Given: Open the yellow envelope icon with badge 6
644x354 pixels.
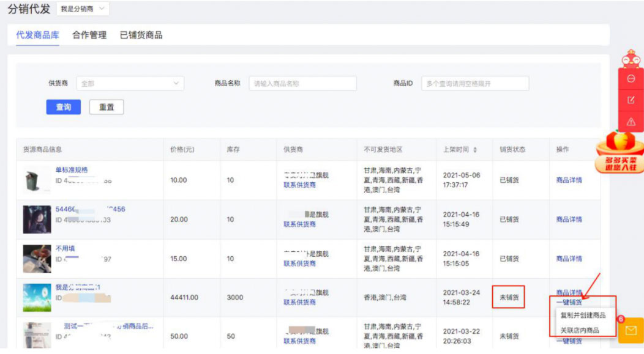Looking at the screenshot, I should (631, 331).
